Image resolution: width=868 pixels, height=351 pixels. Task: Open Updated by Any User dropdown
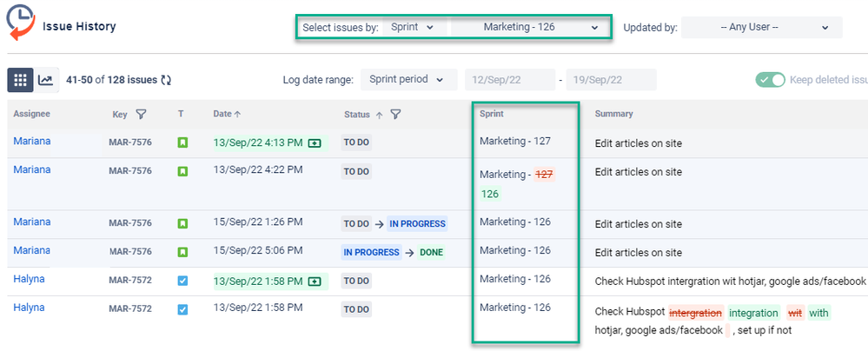[x=762, y=27]
